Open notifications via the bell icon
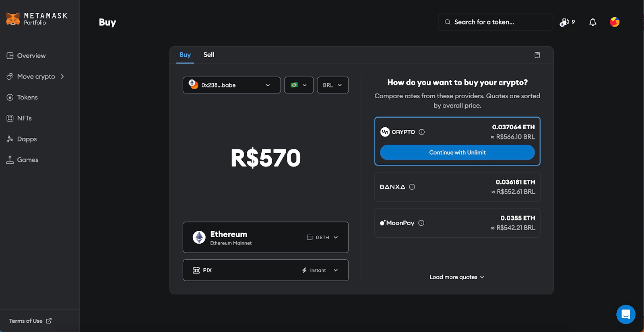This screenshot has height=332, width=644. point(592,22)
